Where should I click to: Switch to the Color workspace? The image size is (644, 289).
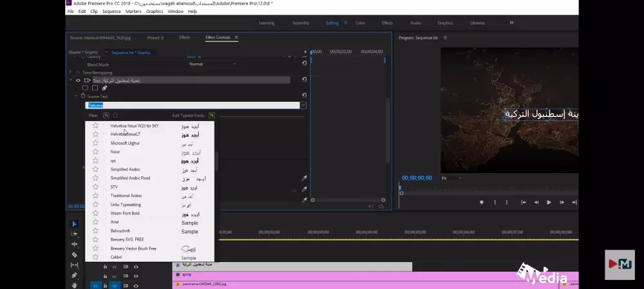pyautogui.click(x=360, y=23)
